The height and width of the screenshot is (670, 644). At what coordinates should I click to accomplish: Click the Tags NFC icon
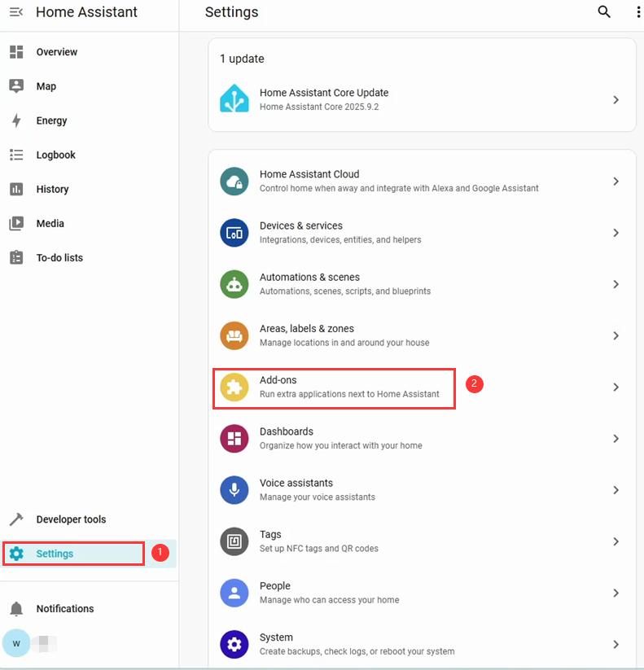[234, 541]
